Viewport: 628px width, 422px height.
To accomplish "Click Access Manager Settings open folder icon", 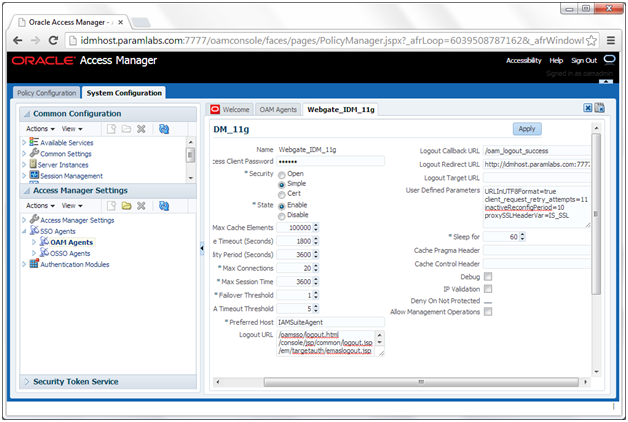I will point(127,206).
